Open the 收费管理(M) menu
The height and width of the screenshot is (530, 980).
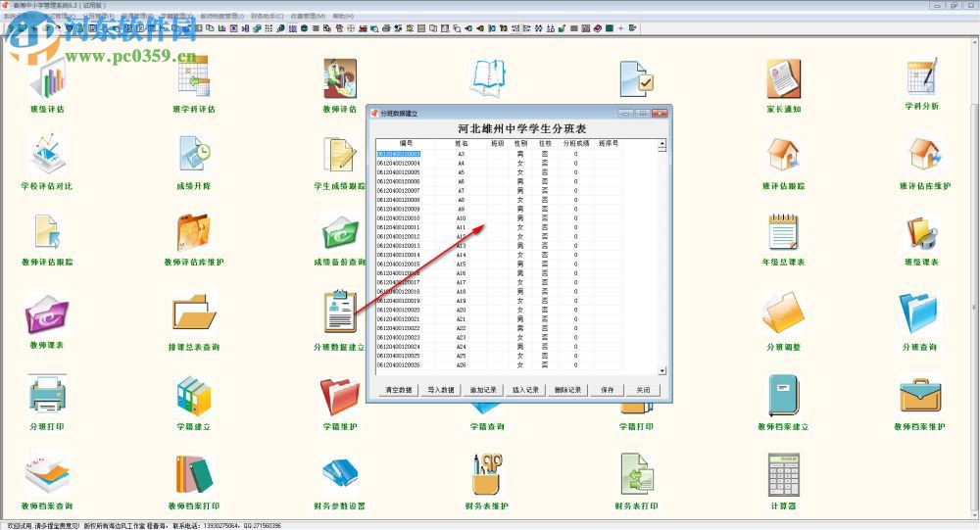308,17
